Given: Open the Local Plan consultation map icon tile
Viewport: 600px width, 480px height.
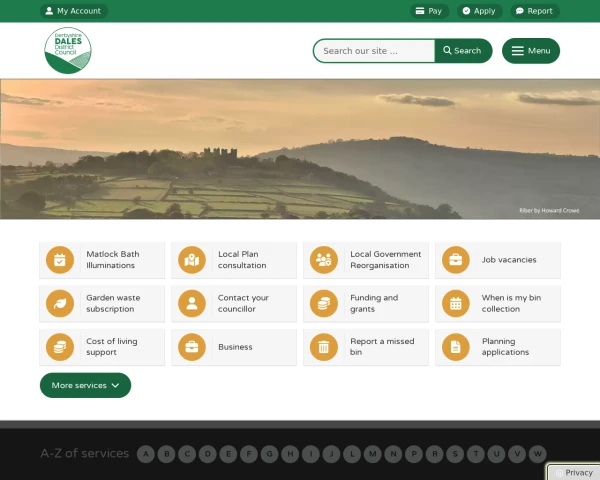Looking at the screenshot, I should [234, 260].
